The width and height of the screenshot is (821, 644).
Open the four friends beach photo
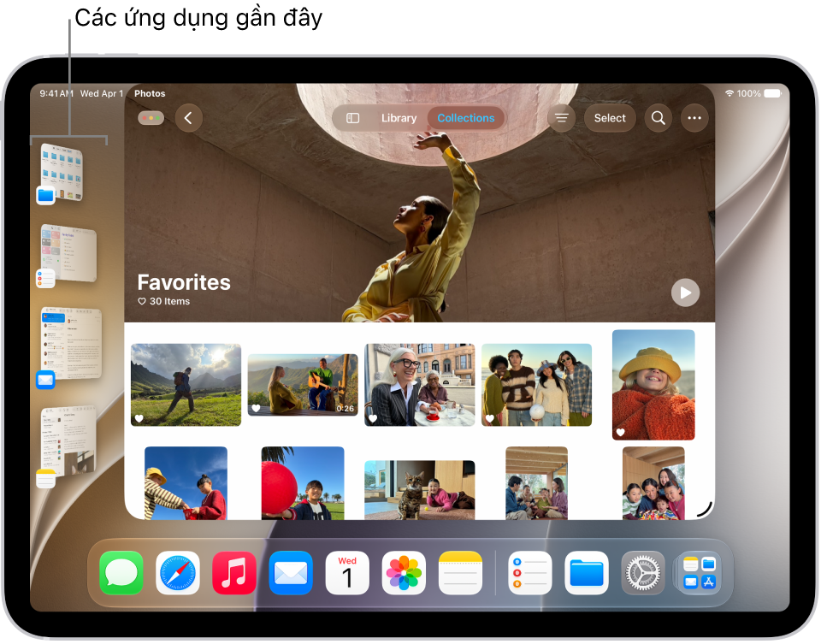(536, 385)
